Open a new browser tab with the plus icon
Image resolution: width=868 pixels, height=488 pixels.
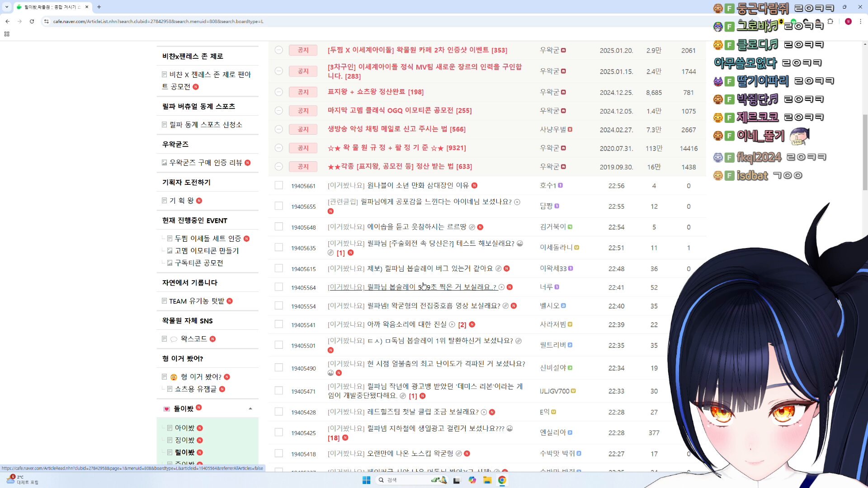tap(99, 7)
